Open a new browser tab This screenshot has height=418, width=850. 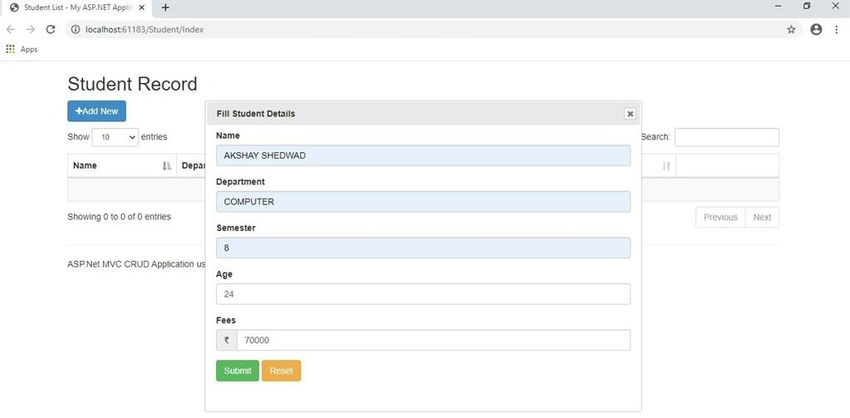pyautogui.click(x=165, y=8)
